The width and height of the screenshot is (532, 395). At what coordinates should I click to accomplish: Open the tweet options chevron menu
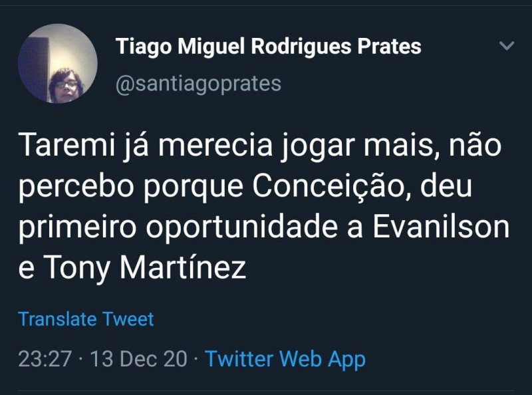[507, 46]
